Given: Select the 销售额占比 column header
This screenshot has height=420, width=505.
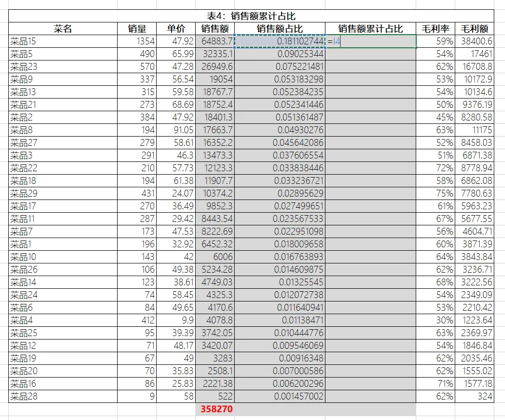Looking at the screenshot, I should 280,29.
